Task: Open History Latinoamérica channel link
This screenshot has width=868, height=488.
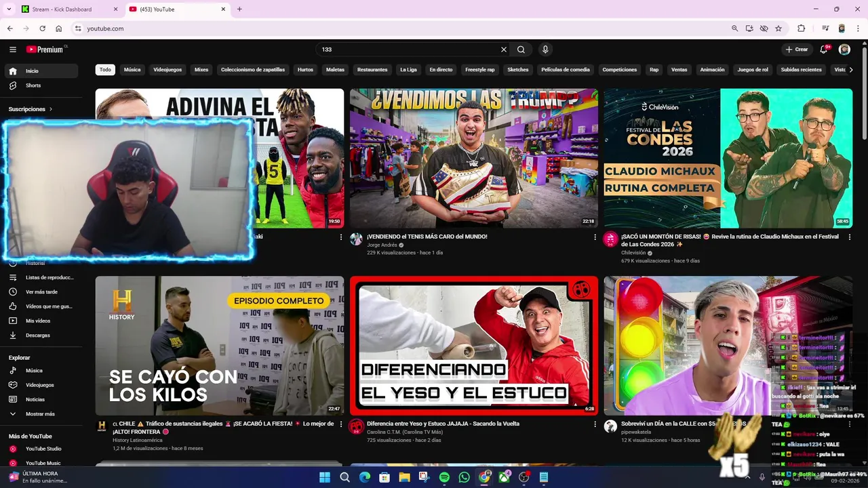Action: click(x=138, y=440)
